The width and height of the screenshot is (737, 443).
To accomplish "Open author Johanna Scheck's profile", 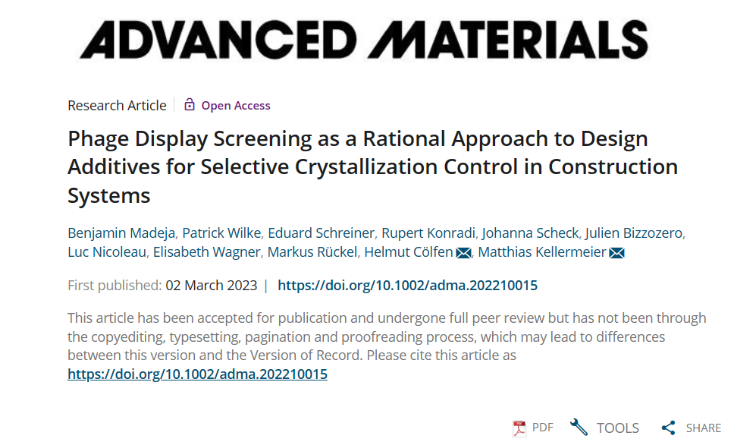I will click(530, 233).
